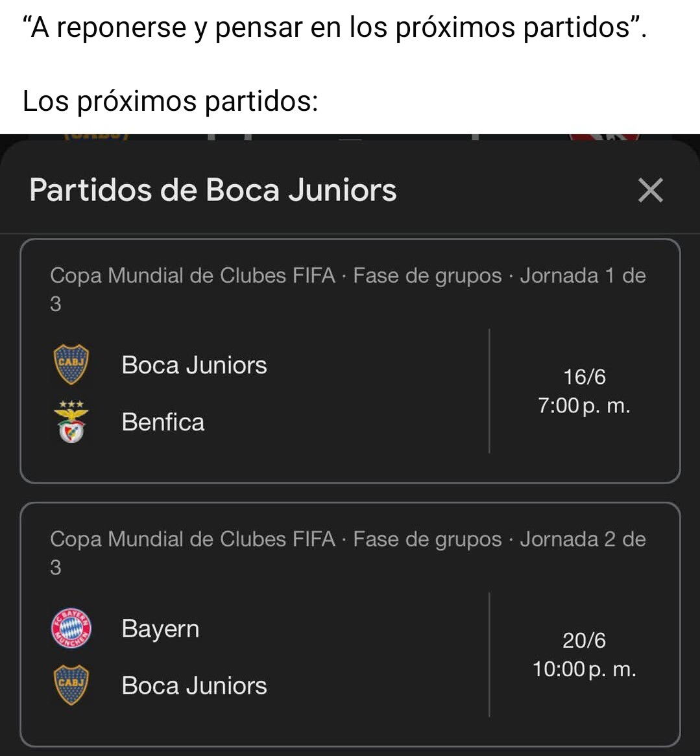Click the Los próximos partidos caption
The width and height of the screenshot is (700, 756).
pos(170,101)
